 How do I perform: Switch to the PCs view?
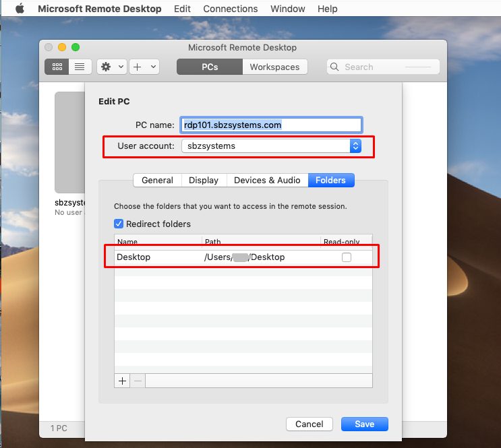[210, 67]
